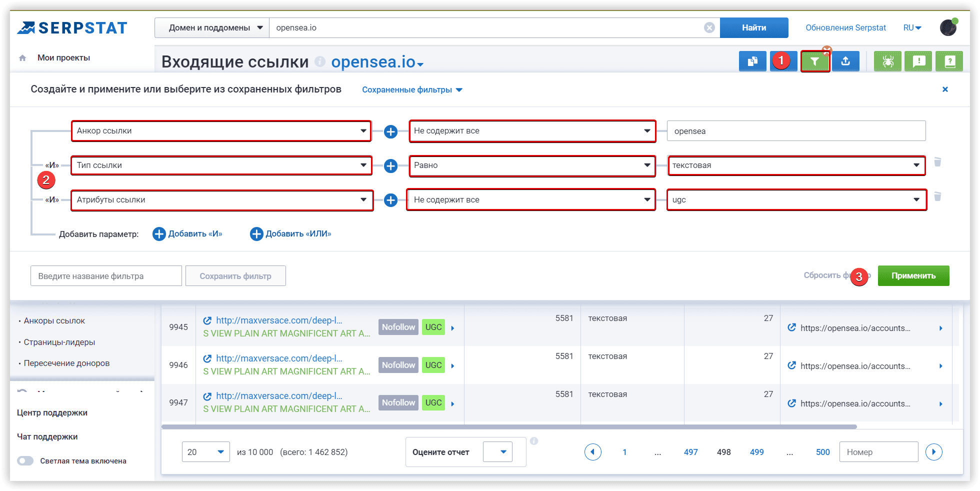This screenshot has width=980, height=491.
Task: Click the Найти search button
Action: [754, 28]
